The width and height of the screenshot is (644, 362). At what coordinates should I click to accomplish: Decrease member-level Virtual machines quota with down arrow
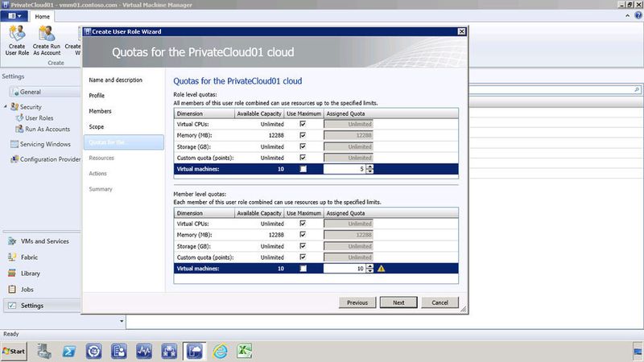(369, 271)
